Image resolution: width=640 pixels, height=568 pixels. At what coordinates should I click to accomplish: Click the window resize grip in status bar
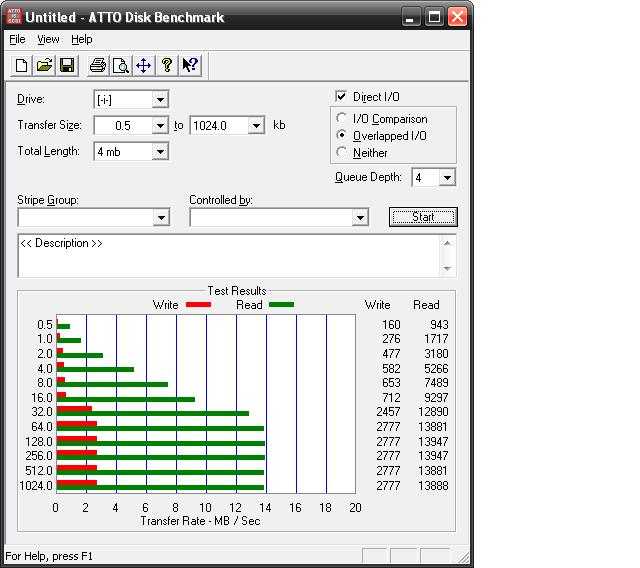pyautogui.click(x=464, y=557)
